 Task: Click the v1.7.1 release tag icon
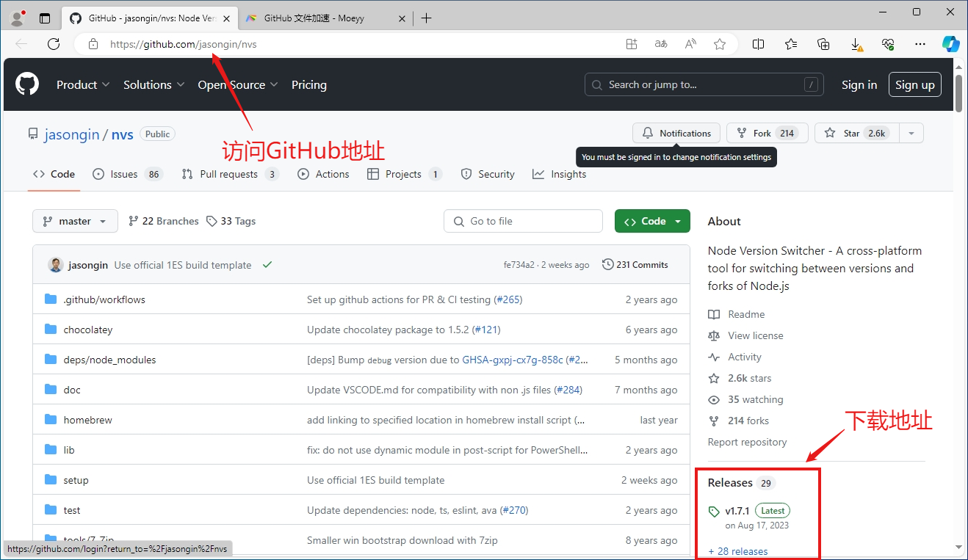[714, 512]
